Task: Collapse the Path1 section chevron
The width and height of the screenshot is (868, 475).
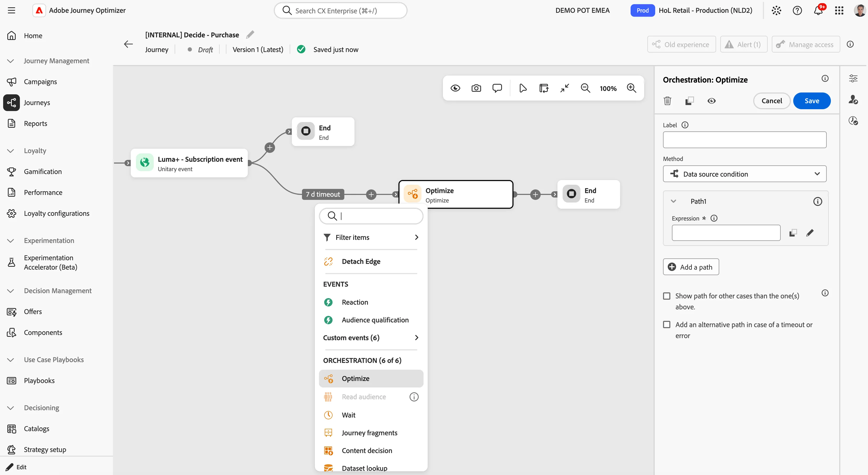Action: 673,201
